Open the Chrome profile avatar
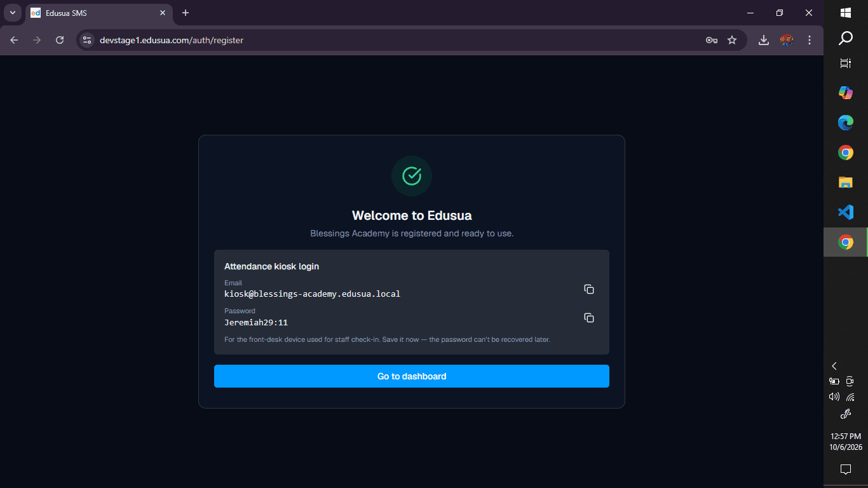 [x=787, y=40]
